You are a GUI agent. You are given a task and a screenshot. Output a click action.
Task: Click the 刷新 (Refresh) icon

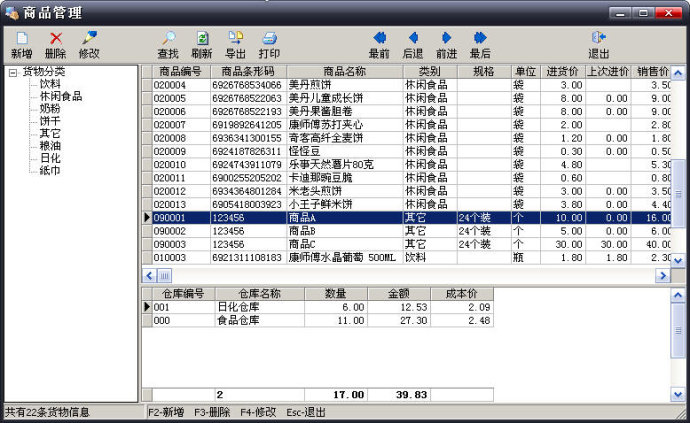202,38
